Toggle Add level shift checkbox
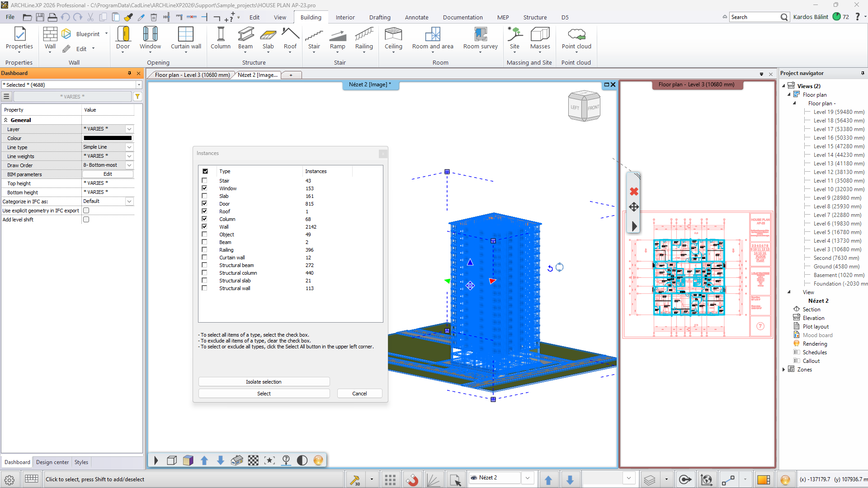The image size is (868, 488). [x=86, y=220]
